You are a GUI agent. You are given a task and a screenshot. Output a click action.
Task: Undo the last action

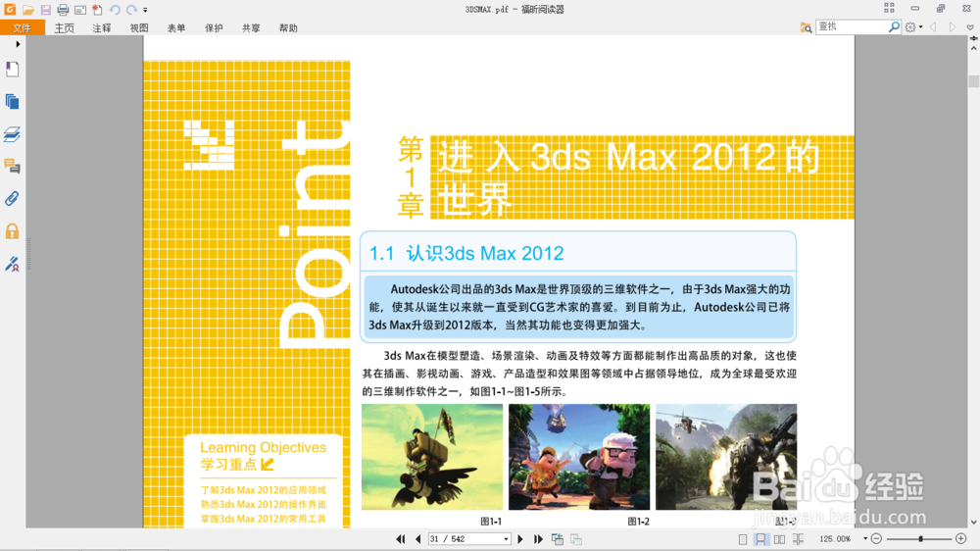pos(115,10)
